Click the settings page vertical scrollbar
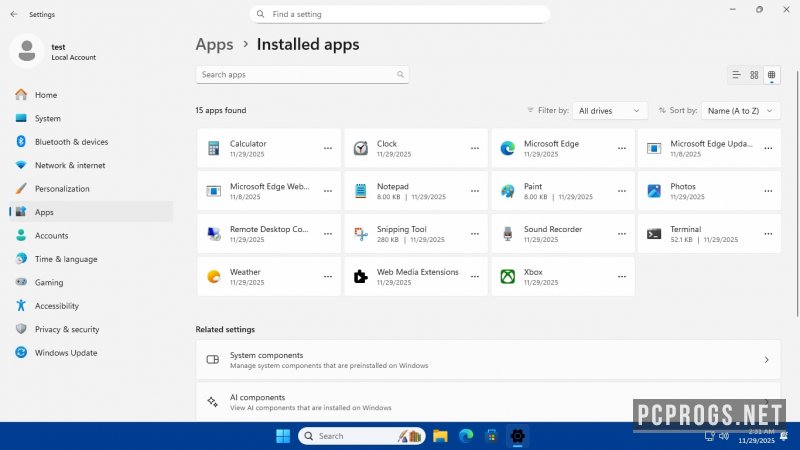The height and width of the screenshot is (450, 800). point(797,194)
